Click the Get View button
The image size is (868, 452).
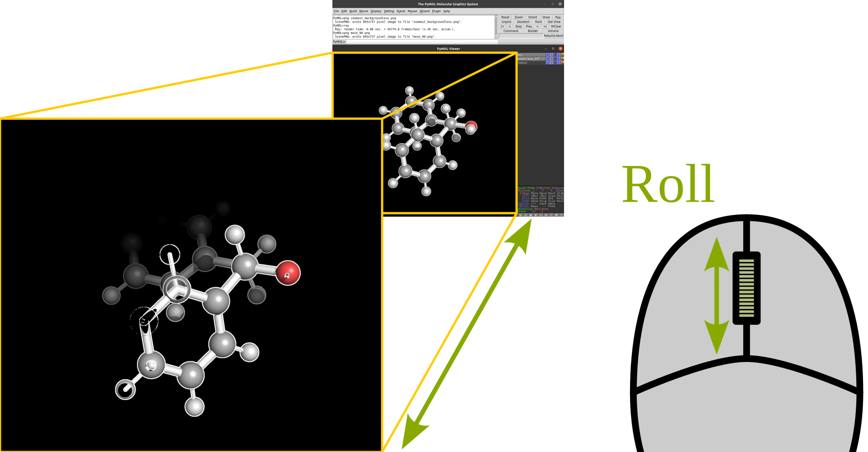554,22
